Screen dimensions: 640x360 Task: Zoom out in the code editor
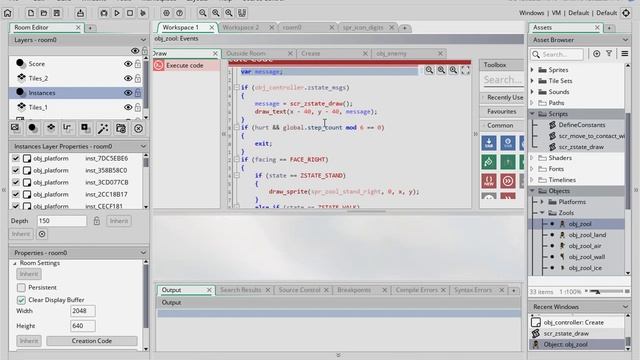tap(429, 70)
